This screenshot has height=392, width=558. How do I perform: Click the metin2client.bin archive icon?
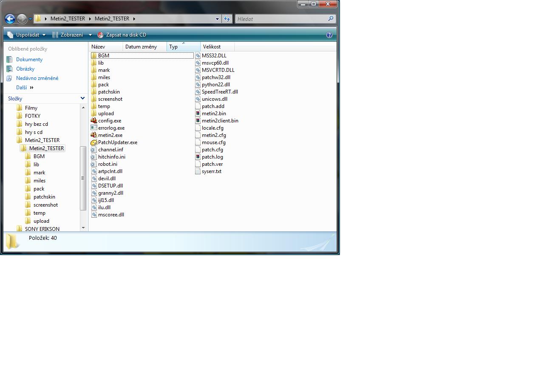point(198,121)
